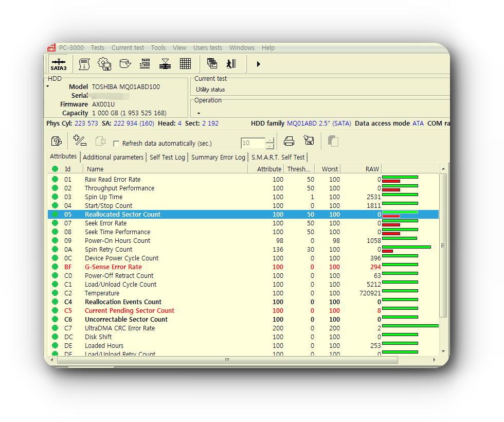This screenshot has height=422, width=504.
Task: Click green status dot for Temperature row
Action: (55, 293)
